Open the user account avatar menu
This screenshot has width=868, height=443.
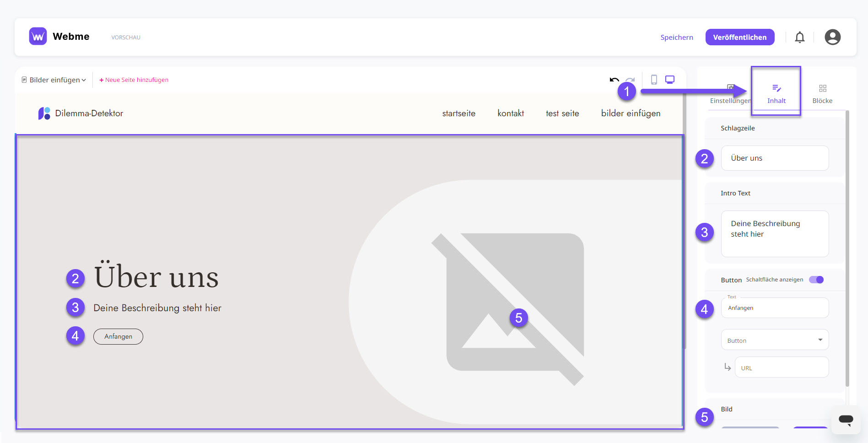(832, 37)
